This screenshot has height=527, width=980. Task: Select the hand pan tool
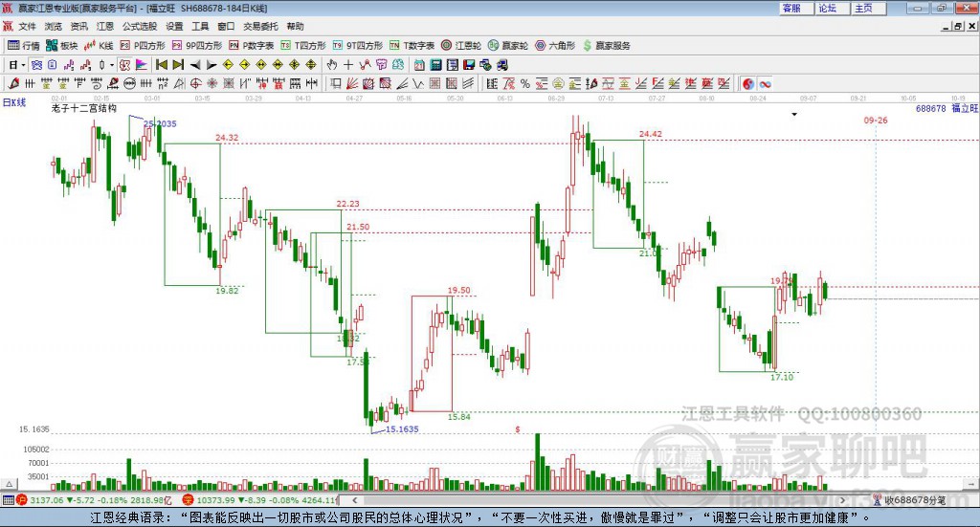point(332,64)
